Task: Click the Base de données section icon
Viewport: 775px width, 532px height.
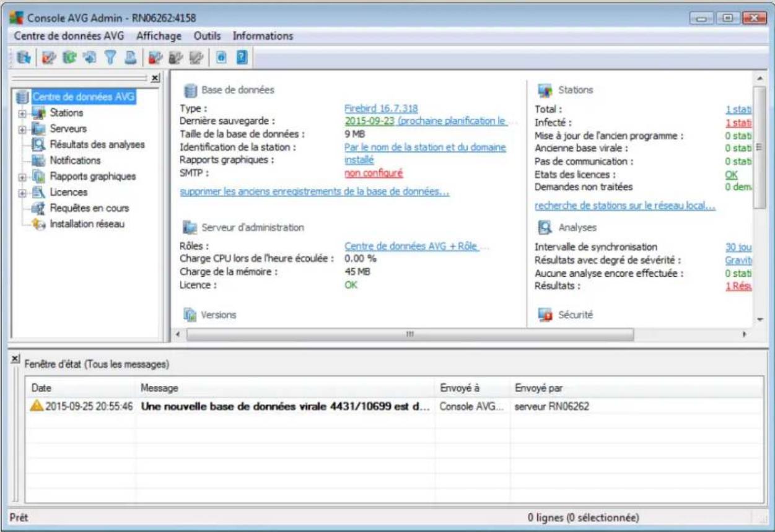Action: coord(190,90)
